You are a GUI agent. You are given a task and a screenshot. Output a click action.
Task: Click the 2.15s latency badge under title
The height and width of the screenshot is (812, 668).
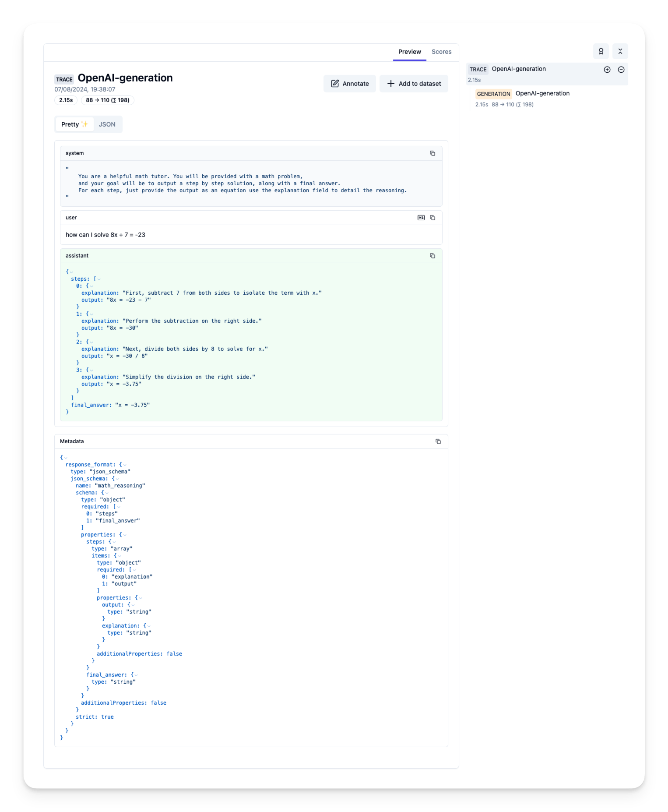pos(66,100)
